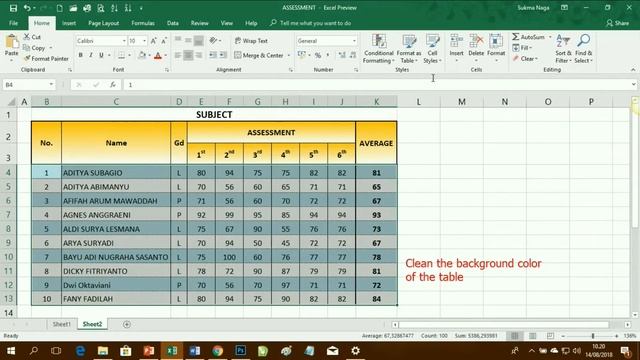640x360 pixels.
Task: Click the Orientation text angle icon
Action: pos(213,40)
